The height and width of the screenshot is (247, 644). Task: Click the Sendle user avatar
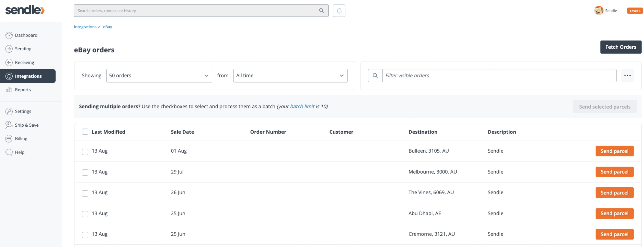tap(599, 11)
